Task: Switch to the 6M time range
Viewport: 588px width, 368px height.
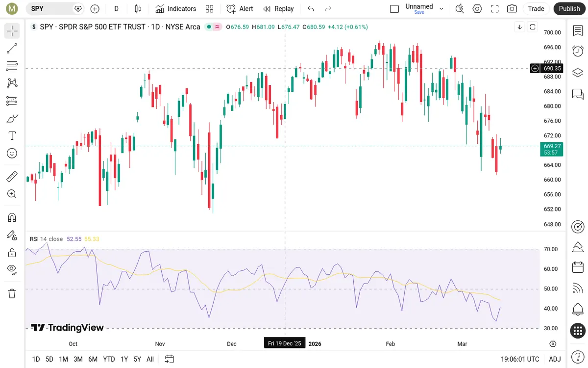Action: coord(93,359)
